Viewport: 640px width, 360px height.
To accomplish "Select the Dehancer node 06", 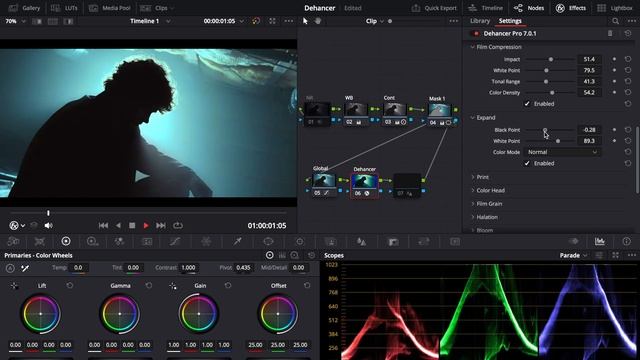I will [x=364, y=186].
